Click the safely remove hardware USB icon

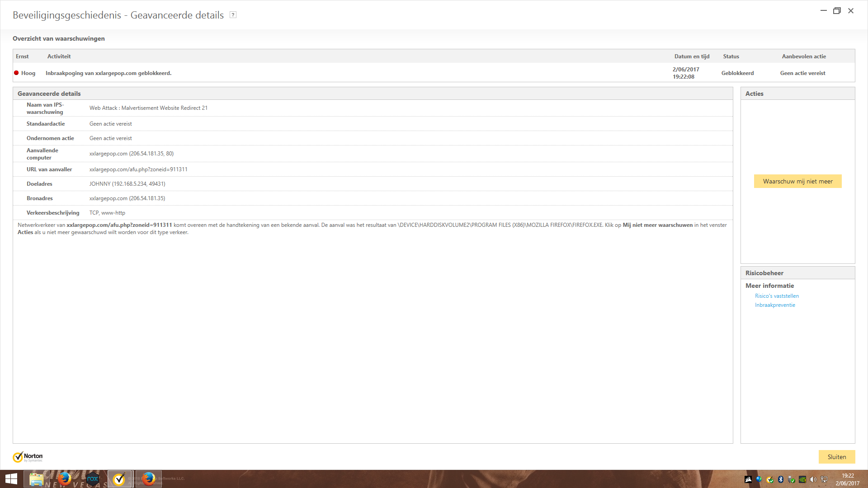[x=792, y=479]
